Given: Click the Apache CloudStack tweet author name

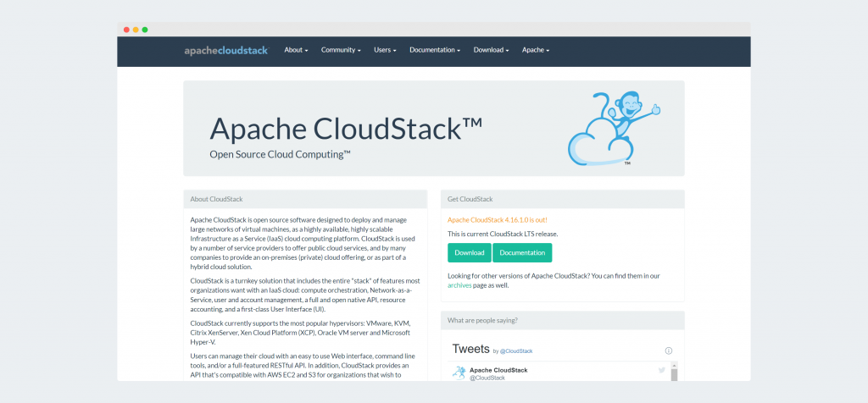Looking at the screenshot, I should 498,370.
